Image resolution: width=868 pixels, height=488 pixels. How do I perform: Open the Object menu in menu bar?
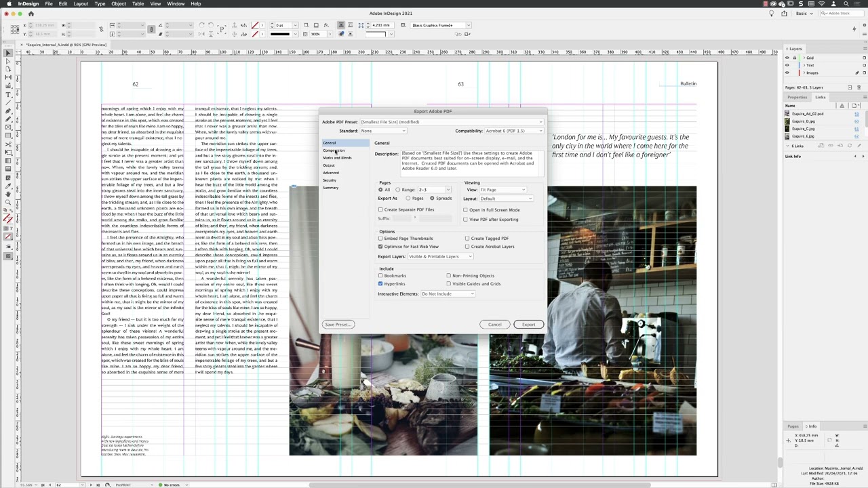119,3
